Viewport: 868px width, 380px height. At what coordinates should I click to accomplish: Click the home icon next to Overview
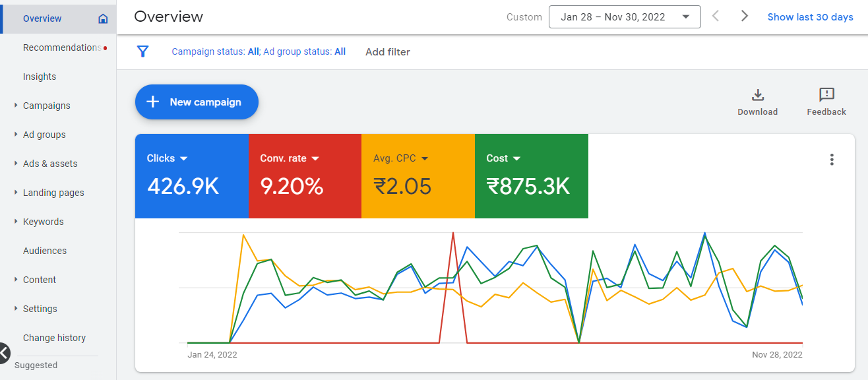tap(103, 18)
